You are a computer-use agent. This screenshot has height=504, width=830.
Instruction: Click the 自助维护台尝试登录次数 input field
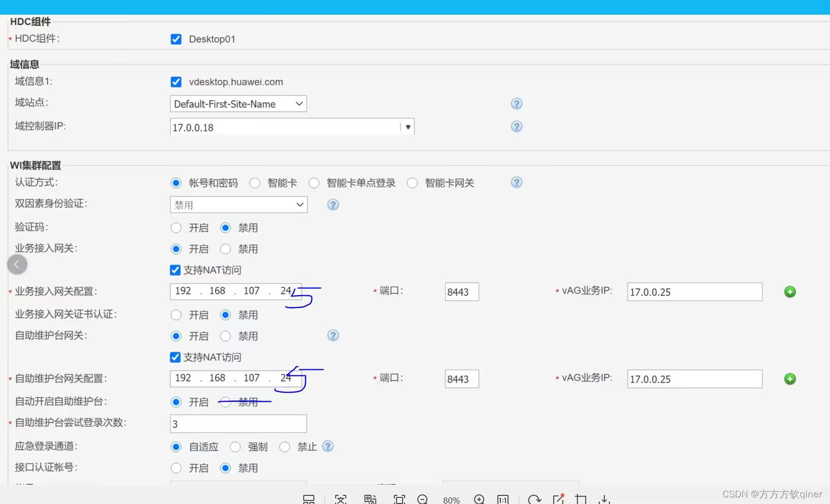238,423
